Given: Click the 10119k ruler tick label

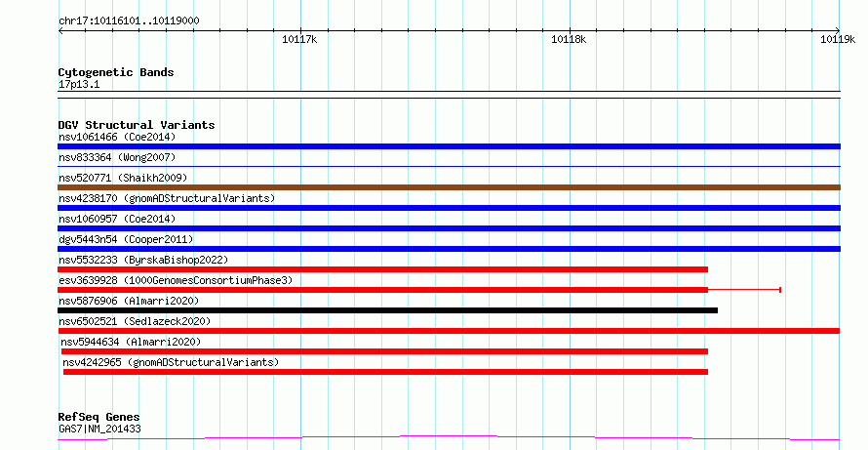Looking at the screenshot, I should pos(838,39).
